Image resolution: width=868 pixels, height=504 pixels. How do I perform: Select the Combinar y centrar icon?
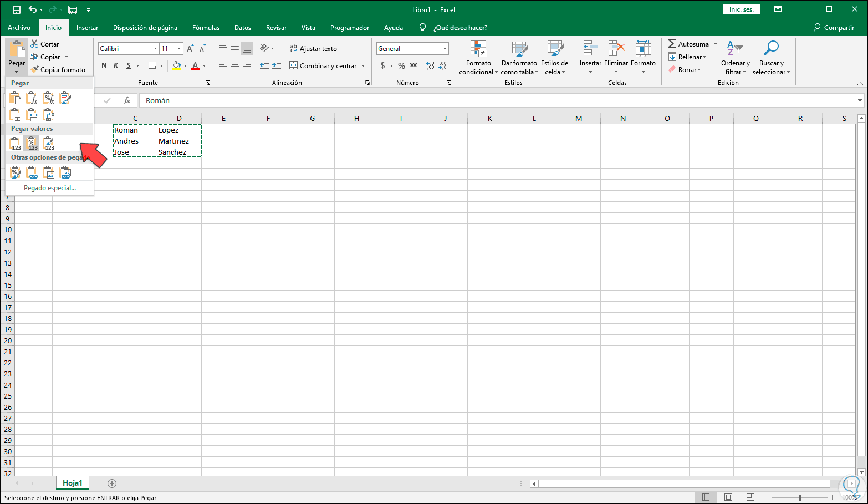pyautogui.click(x=294, y=65)
